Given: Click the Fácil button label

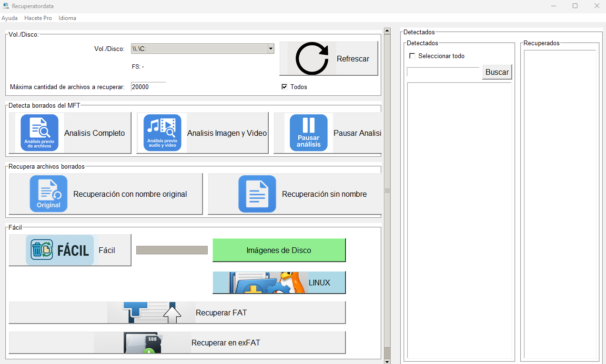Looking at the screenshot, I should [107, 250].
